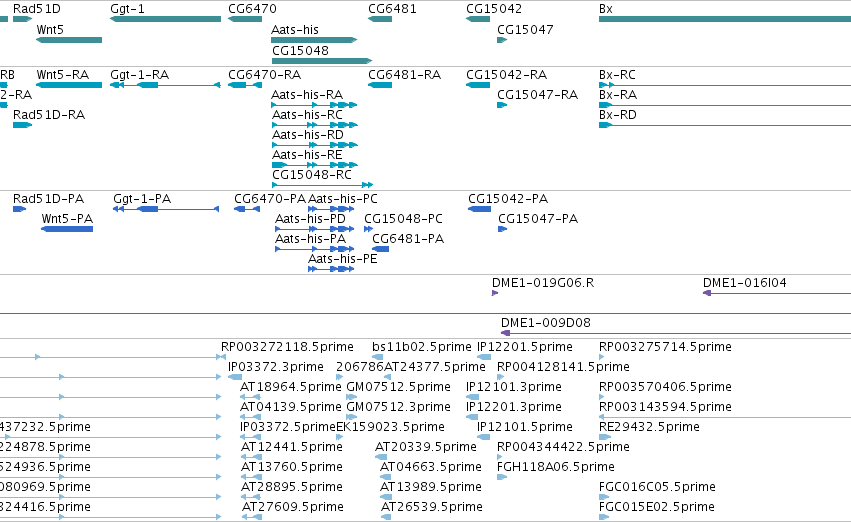This screenshot has height=522, width=851.
Task: Select the CG15042 gene label
Action: click(494, 9)
